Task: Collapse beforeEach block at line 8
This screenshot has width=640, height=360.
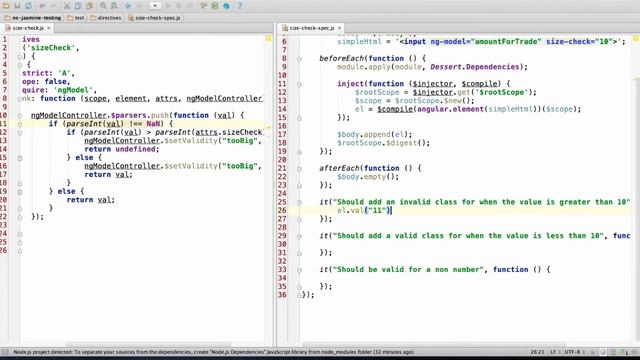Action: (299, 59)
